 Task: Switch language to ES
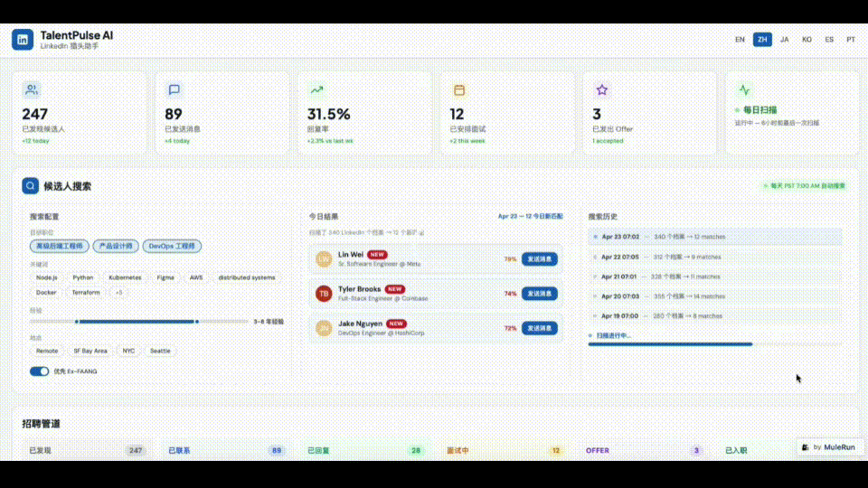829,39
